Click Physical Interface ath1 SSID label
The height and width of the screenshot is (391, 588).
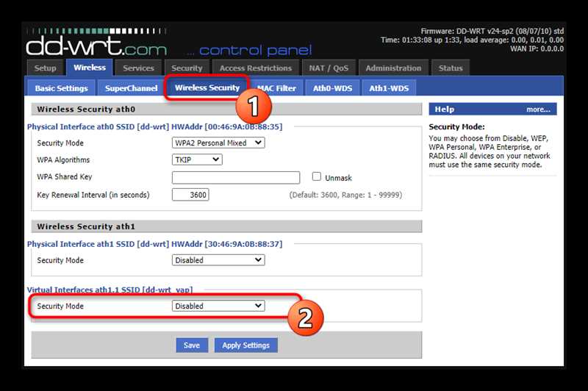pos(154,244)
